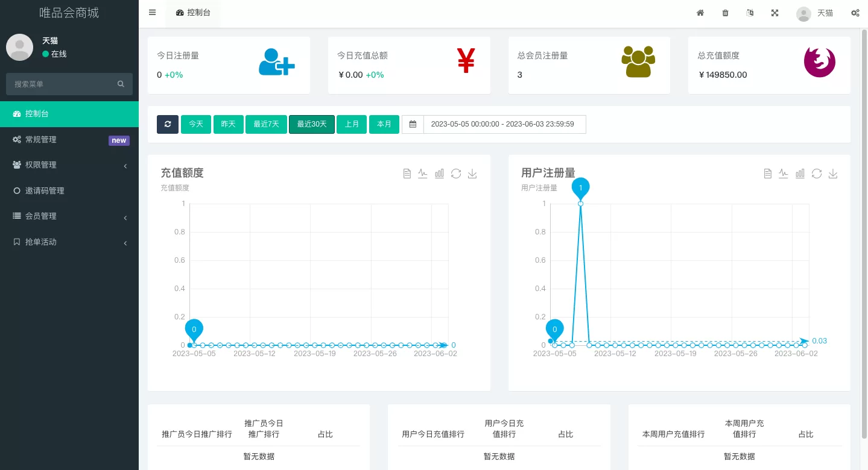Click the 搜索菜单 search box in sidebar
Viewport: 868px width, 470px height.
click(x=63, y=84)
